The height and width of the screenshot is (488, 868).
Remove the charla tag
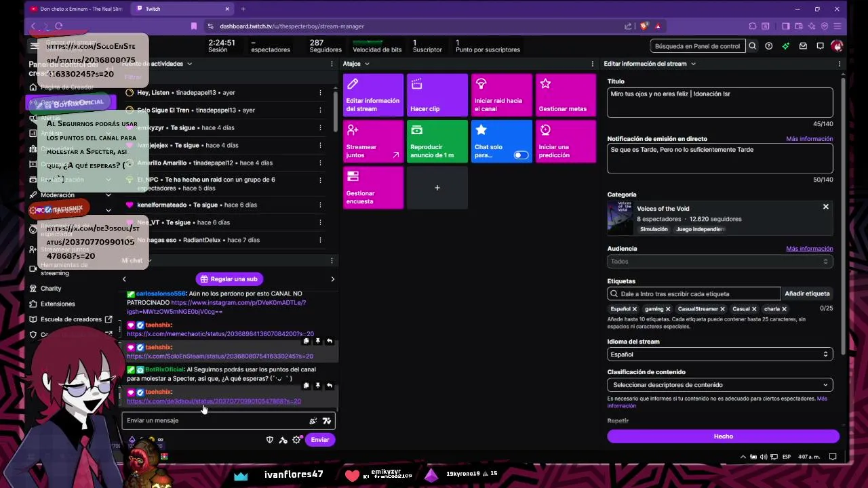(x=784, y=309)
